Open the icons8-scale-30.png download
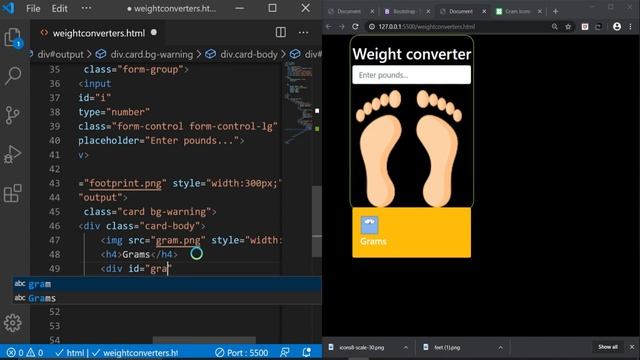 click(362, 347)
